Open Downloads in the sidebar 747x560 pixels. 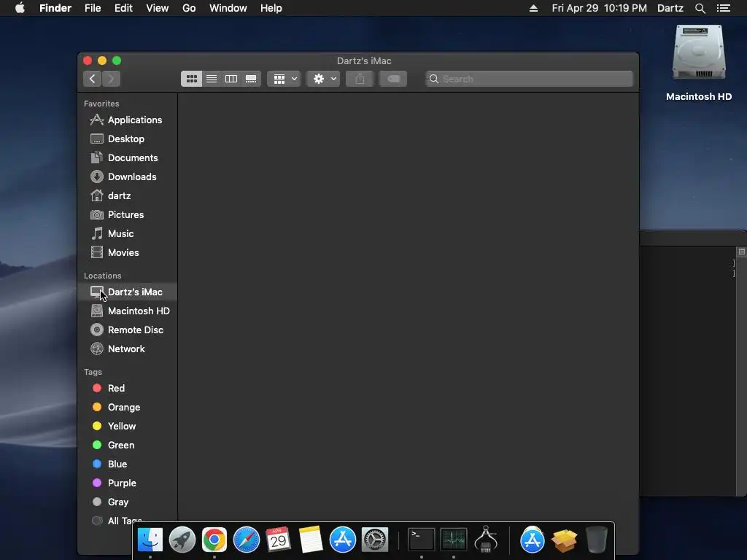tap(126, 176)
